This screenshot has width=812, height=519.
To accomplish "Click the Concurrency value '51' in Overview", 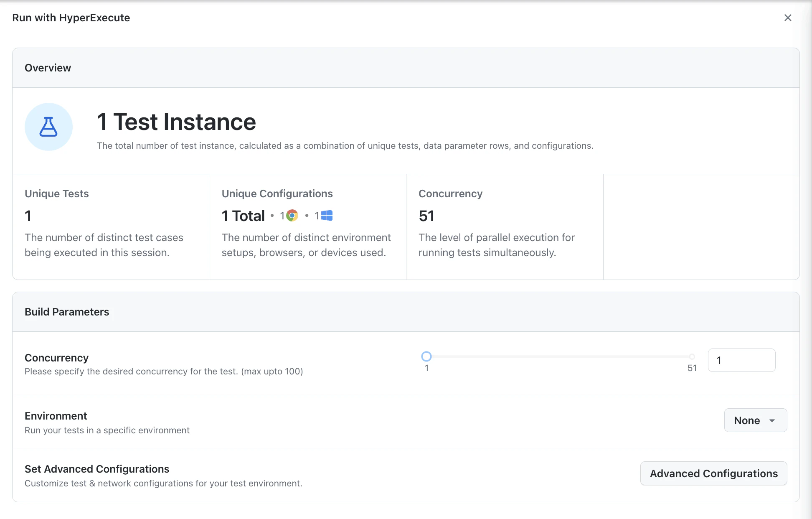I will (x=426, y=216).
